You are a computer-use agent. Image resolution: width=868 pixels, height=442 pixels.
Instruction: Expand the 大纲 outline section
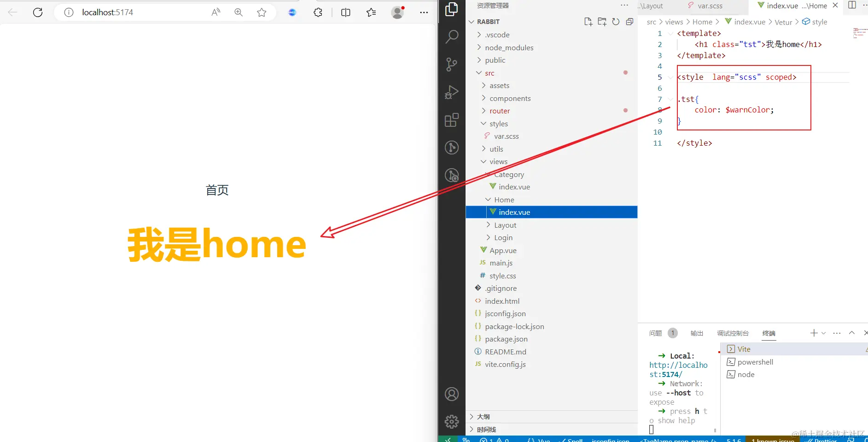[552, 417]
